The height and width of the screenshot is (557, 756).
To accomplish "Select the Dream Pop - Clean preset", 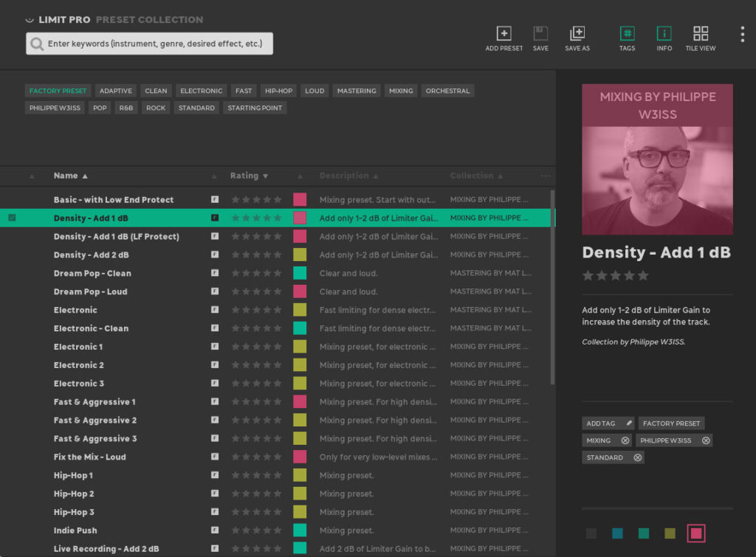I will [x=277, y=273].
